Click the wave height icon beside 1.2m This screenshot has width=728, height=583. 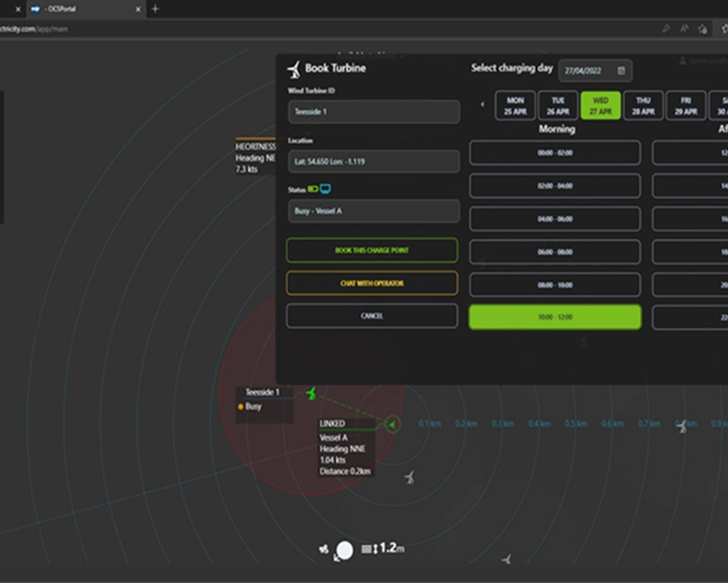tap(369, 549)
